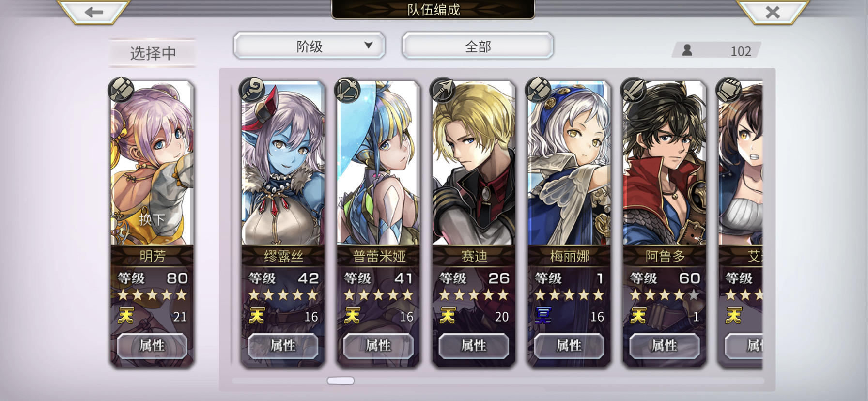Click the weapon class icon on 缪露丝's card

pyautogui.click(x=253, y=90)
